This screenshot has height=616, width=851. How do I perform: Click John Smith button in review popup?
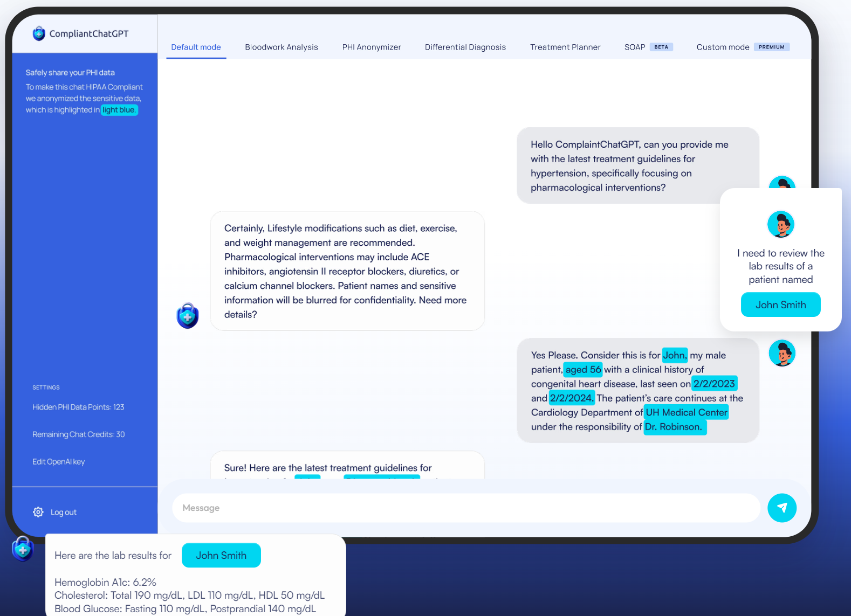781,304
